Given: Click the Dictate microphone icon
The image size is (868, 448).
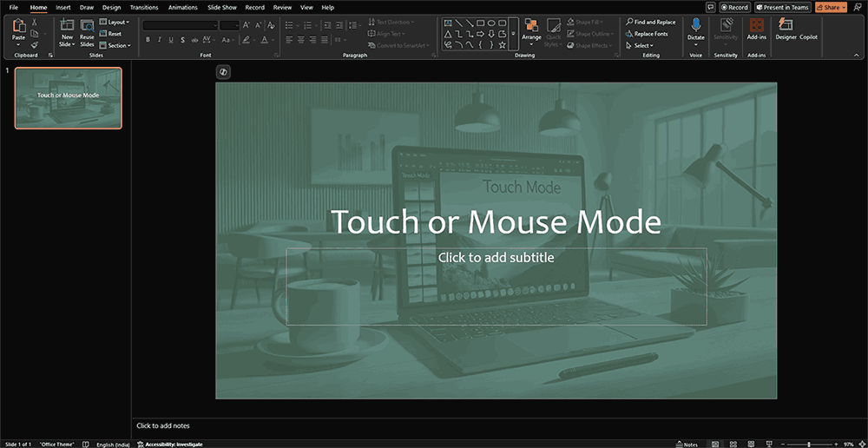Looking at the screenshot, I should point(696,25).
